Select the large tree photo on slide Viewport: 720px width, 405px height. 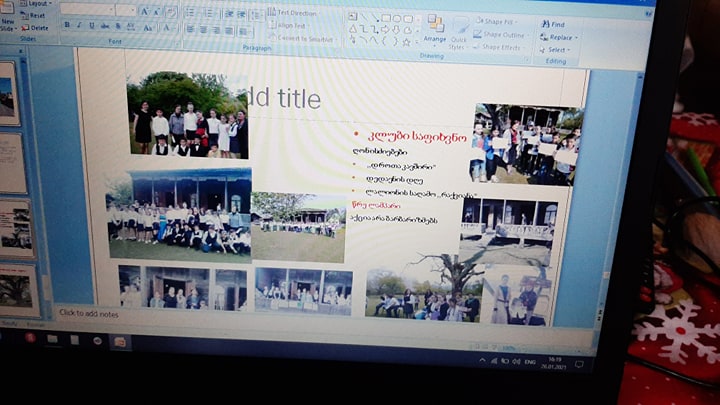point(422,287)
